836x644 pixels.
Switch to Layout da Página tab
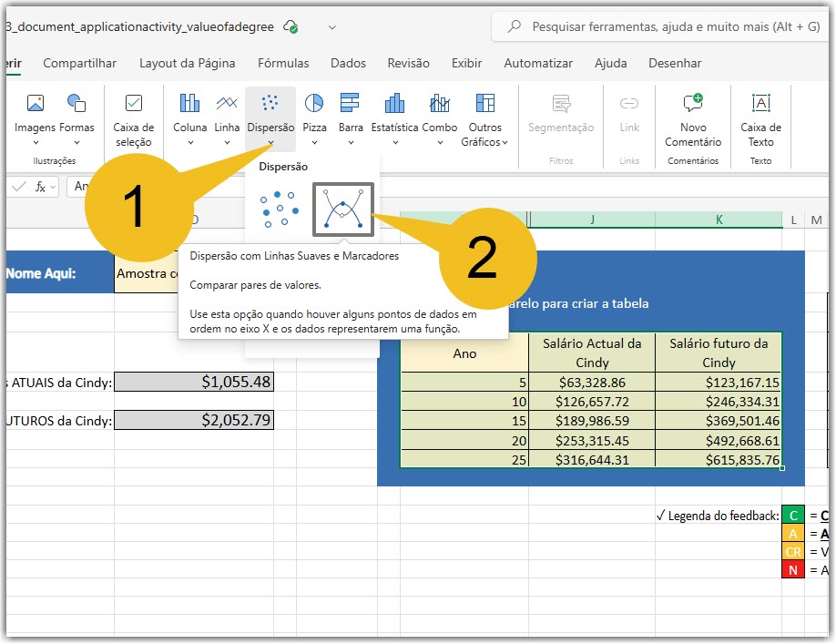coord(187,64)
